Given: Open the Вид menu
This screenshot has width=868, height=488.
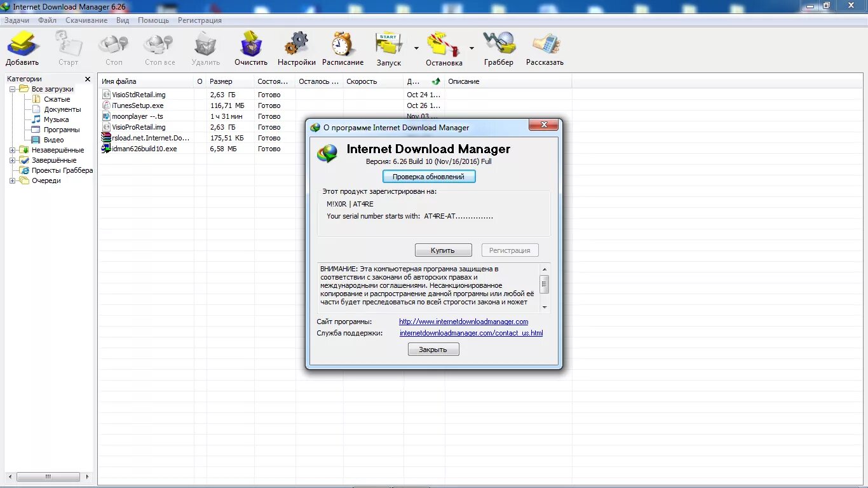Looking at the screenshot, I should [123, 20].
